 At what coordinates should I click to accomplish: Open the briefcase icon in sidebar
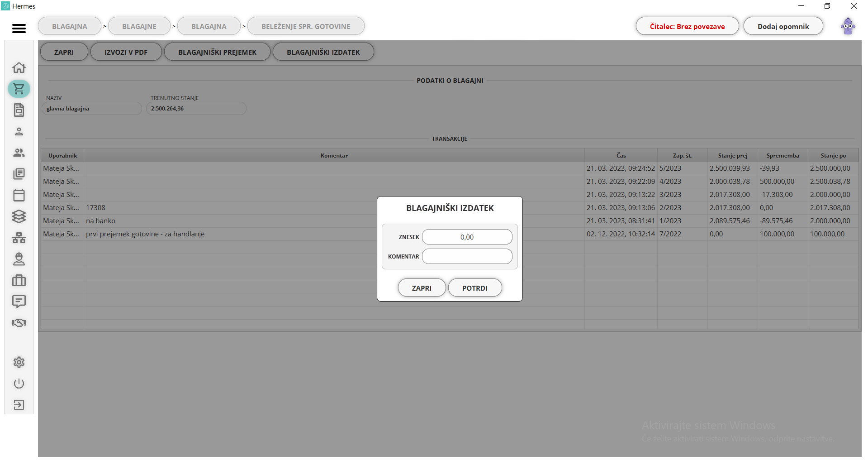point(19,280)
